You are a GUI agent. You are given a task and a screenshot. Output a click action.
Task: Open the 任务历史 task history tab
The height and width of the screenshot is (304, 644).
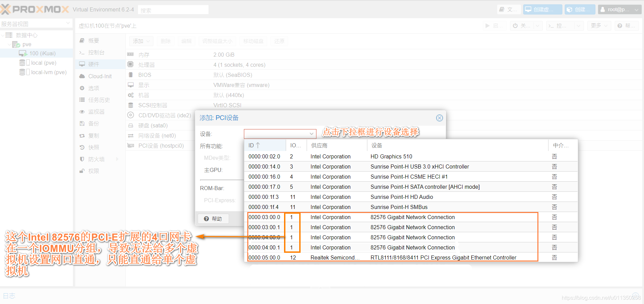pyautogui.click(x=100, y=100)
